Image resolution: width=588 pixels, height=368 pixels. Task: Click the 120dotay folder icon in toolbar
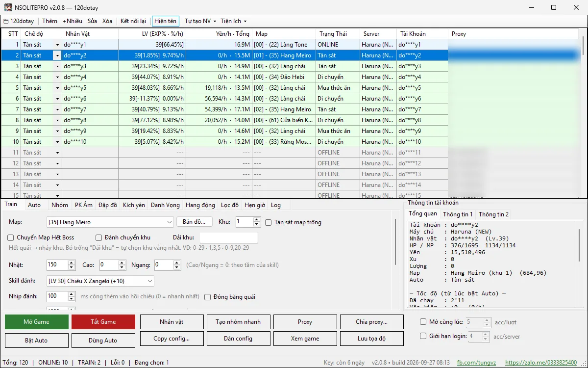click(6, 21)
